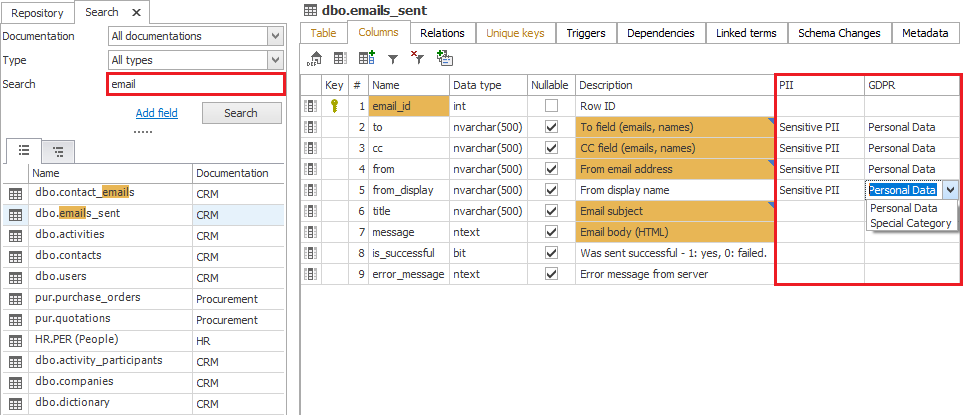963x415 pixels.
Task: Choose Special Category from the GDPR dropdown list
Action: [911, 223]
